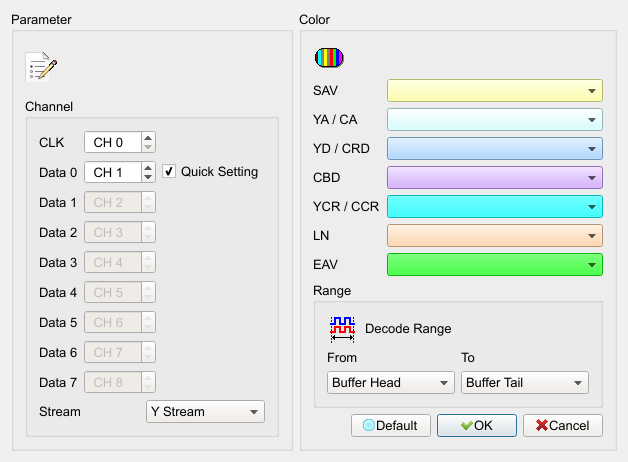Uncheck the Quick Setting checkbox
The height and width of the screenshot is (462, 628).
coord(169,172)
